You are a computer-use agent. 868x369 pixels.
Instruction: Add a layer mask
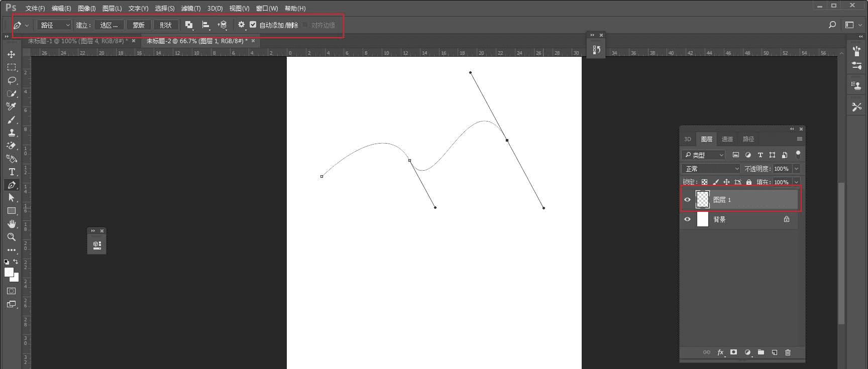[734, 352]
